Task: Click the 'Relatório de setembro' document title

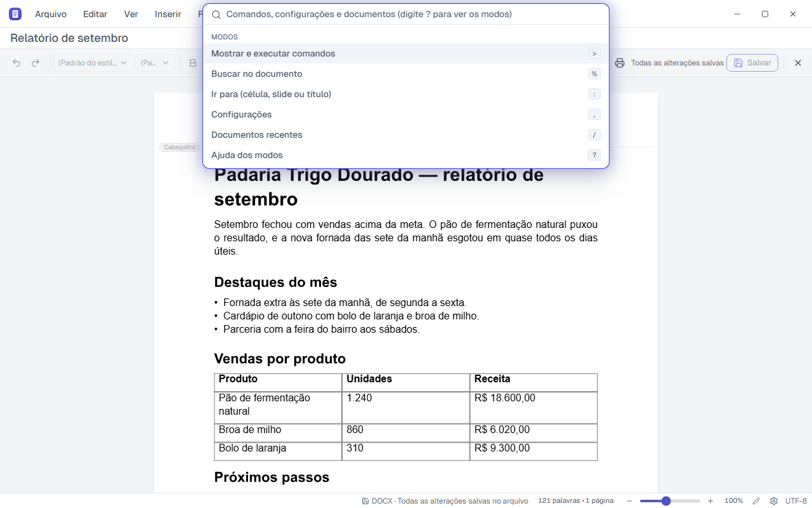Action: tap(69, 38)
